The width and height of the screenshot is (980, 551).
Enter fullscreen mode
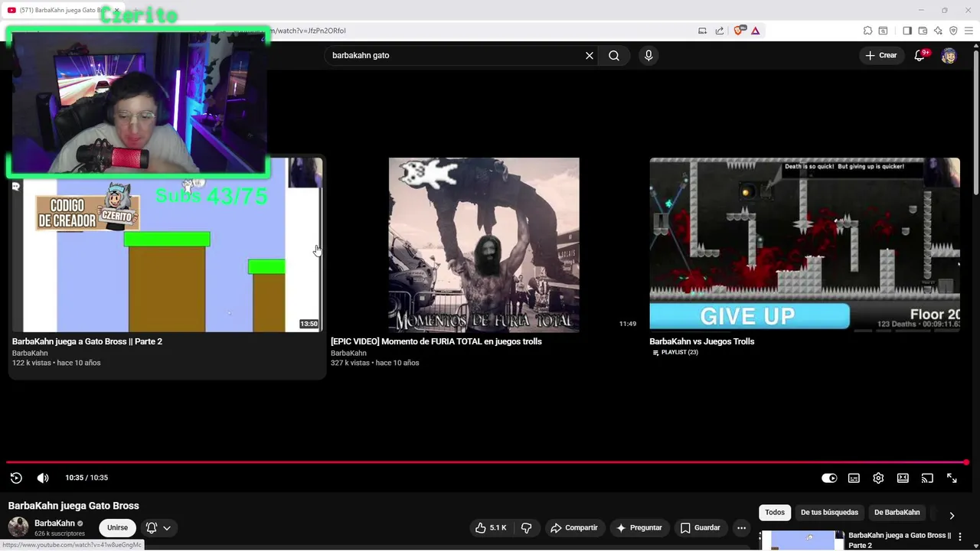click(952, 478)
